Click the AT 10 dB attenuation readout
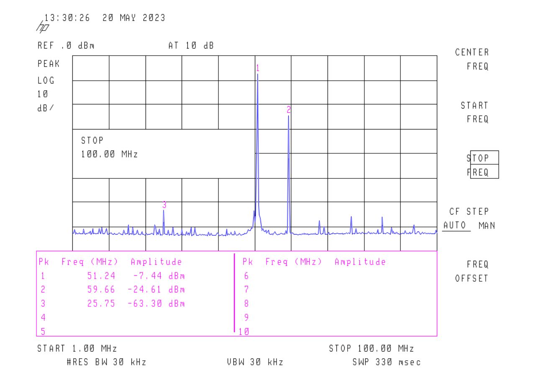Screen dimensions: 533x392 click(191, 46)
